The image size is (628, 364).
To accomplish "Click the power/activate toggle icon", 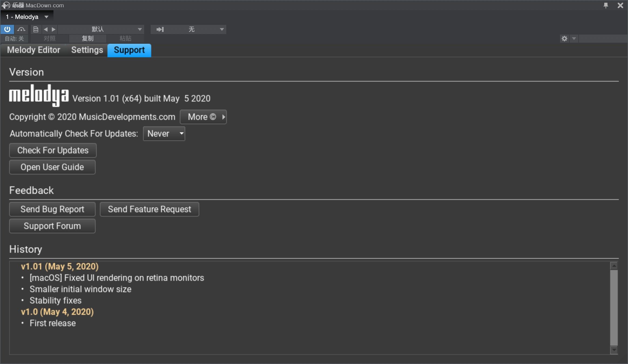I will pyautogui.click(x=7, y=29).
